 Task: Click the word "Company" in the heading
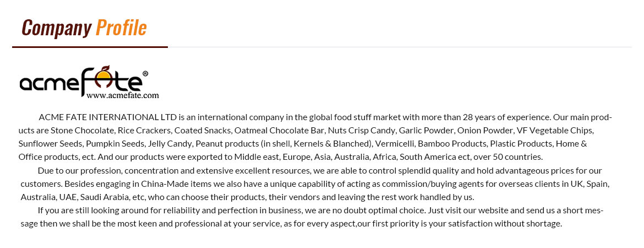[x=56, y=27]
